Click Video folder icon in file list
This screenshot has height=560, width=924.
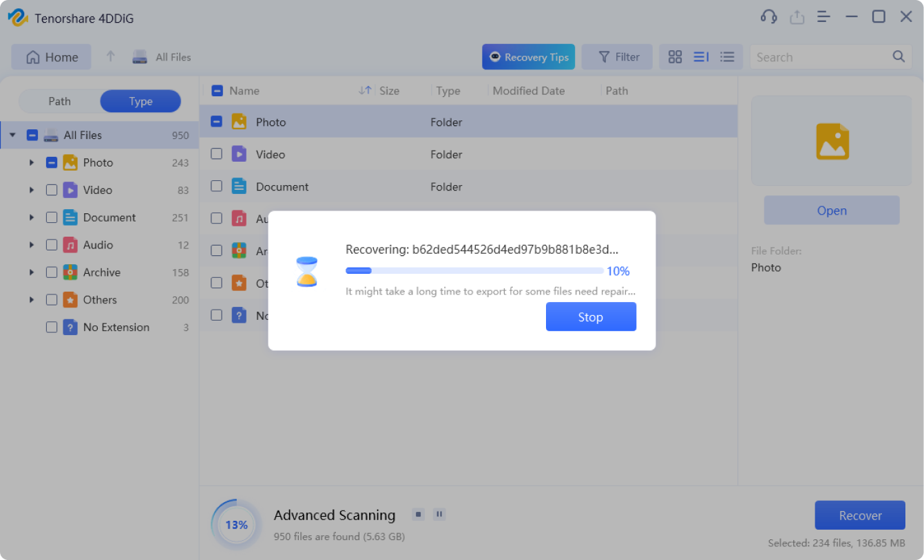pos(239,154)
